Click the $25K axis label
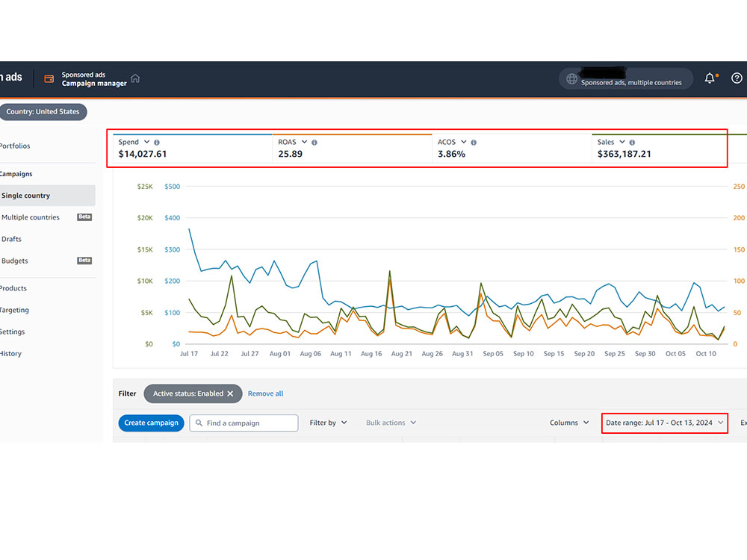The width and height of the screenshot is (747, 560). pos(145,187)
